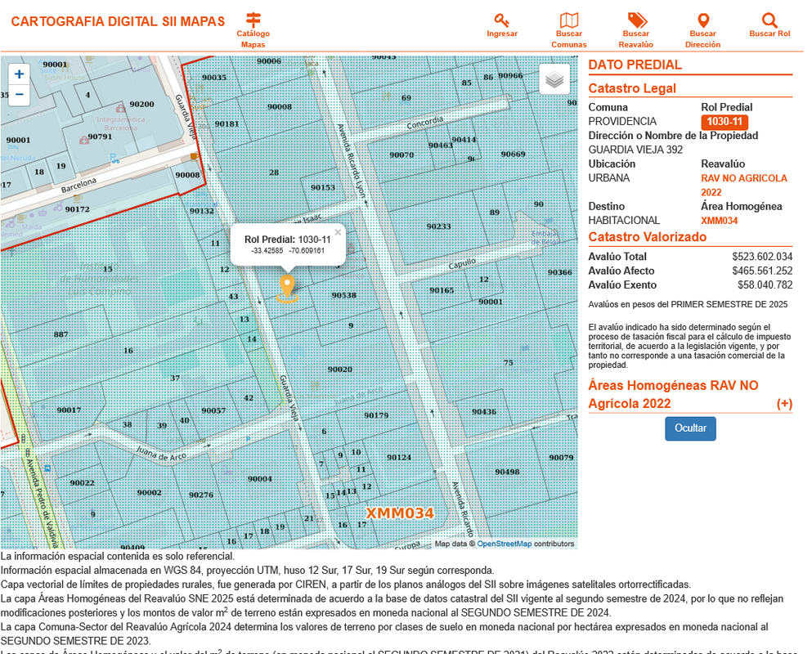The image size is (812, 654).
Task: Click the Juana de Arco street label
Action: point(161,453)
